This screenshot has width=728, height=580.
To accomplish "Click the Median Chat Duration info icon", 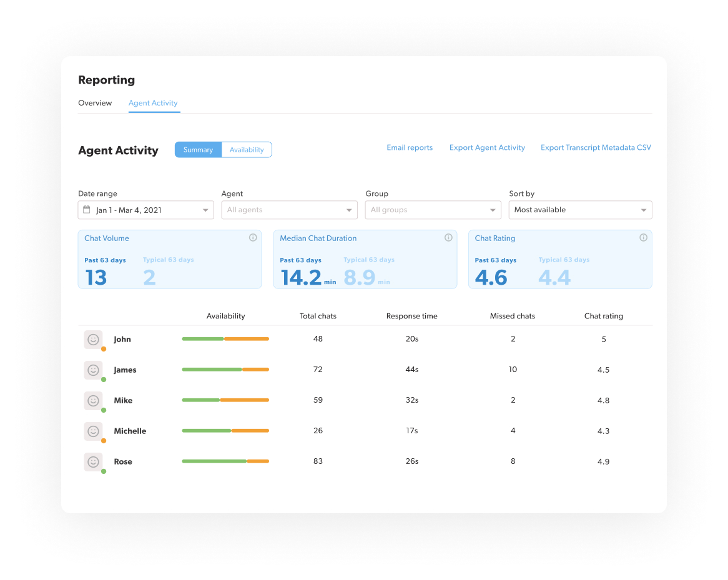I will pyautogui.click(x=448, y=238).
